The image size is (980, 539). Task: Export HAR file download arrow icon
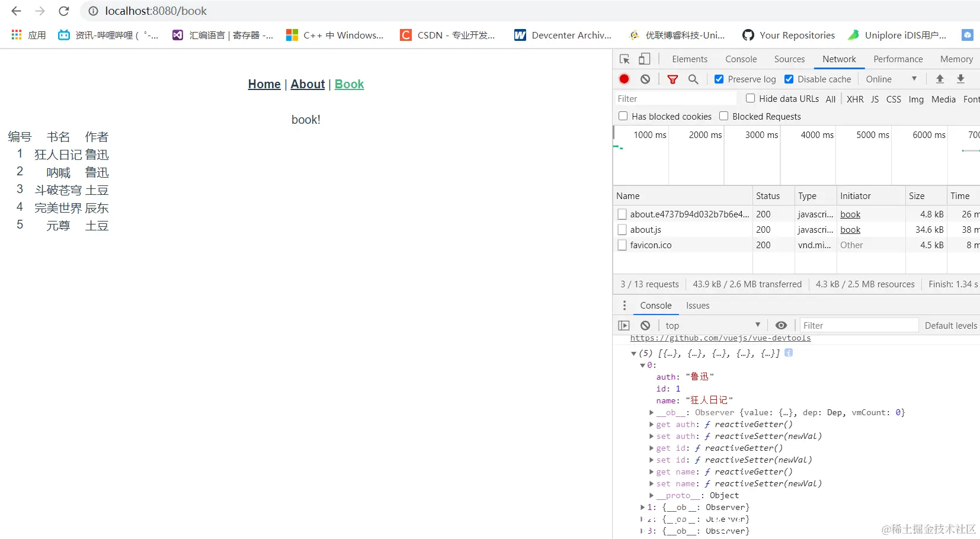point(961,79)
